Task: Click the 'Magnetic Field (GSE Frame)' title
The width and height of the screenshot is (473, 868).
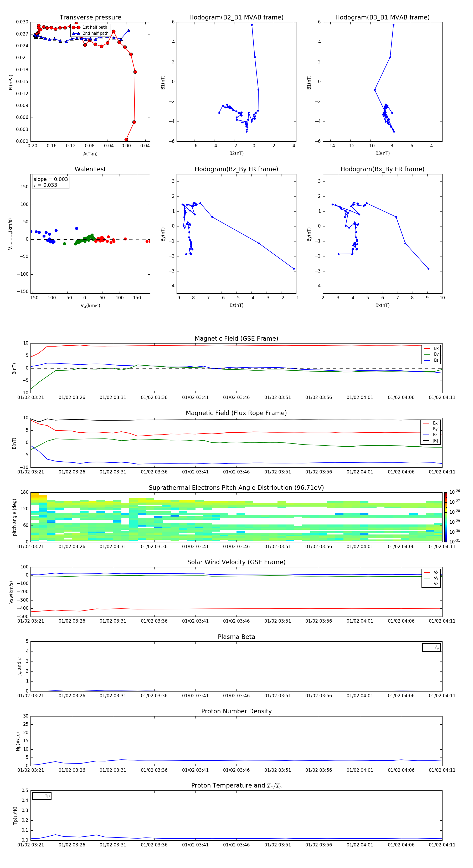Action: [236, 339]
